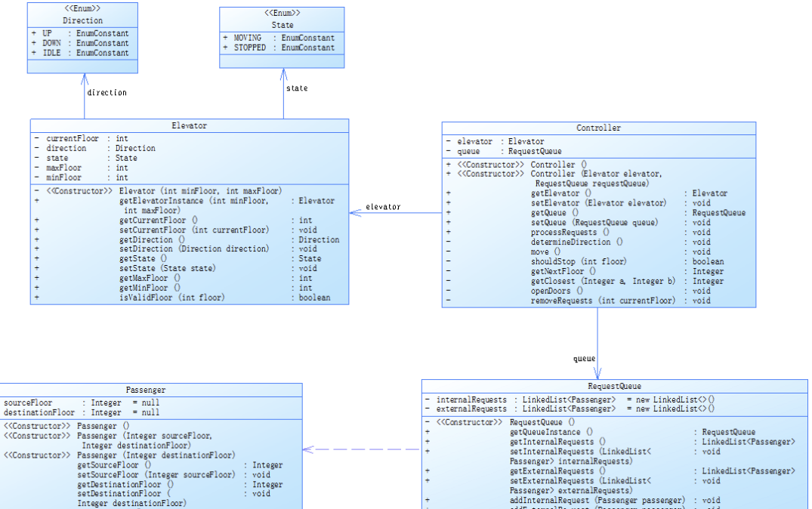Screen dimensions: 812x509
Task: Select the getInternalRequests () operation
Action: (610, 443)
